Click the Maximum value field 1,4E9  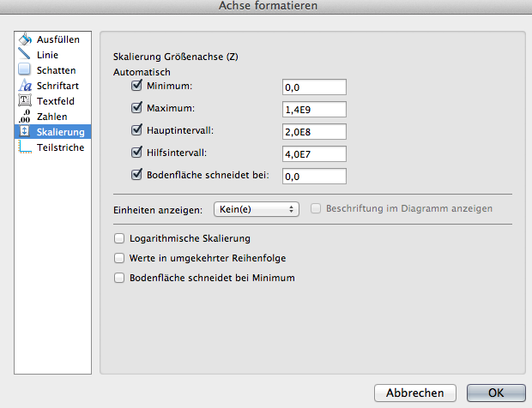tap(314, 109)
